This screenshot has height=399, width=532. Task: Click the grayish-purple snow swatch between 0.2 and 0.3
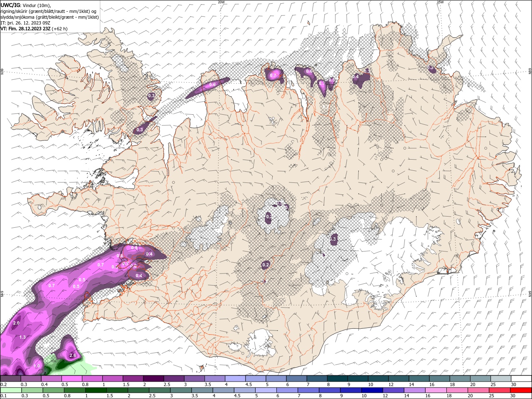pyautogui.click(x=10, y=379)
